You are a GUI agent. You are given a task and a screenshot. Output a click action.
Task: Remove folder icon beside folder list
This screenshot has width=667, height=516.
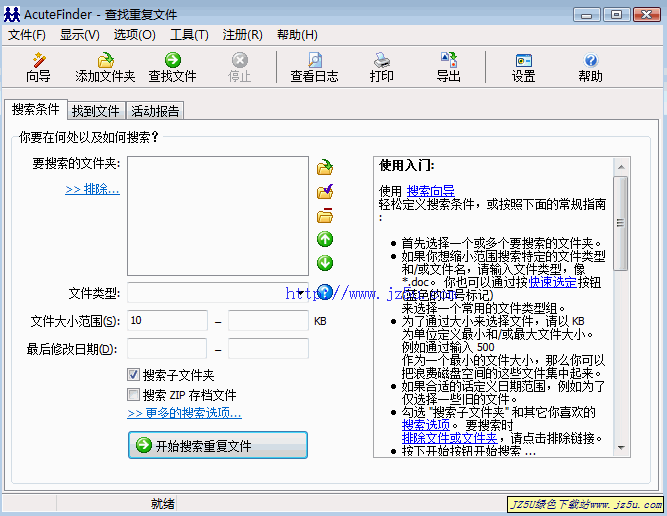[325, 216]
